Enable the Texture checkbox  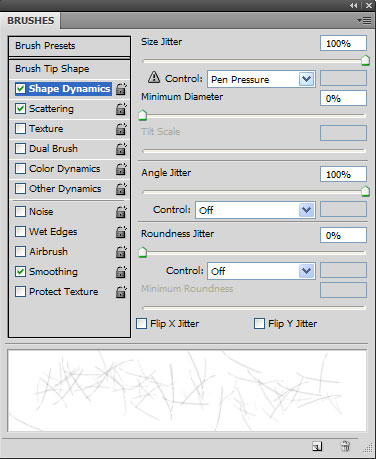pyautogui.click(x=20, y=129)
